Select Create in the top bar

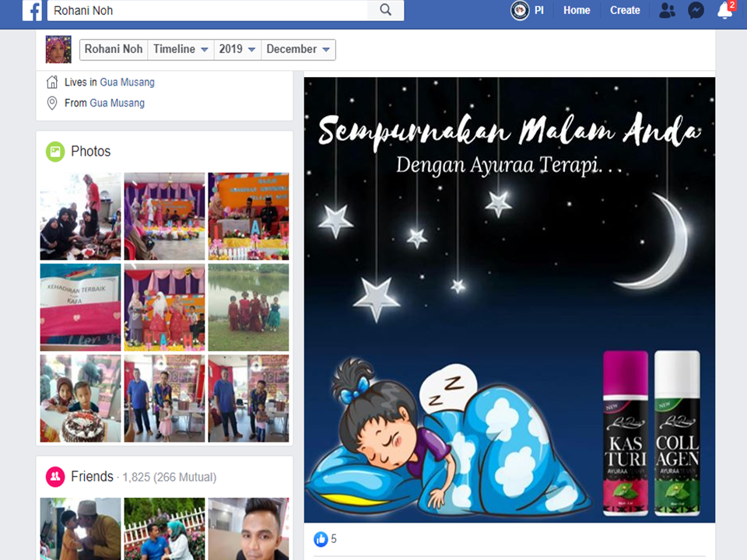pos(625,11)
